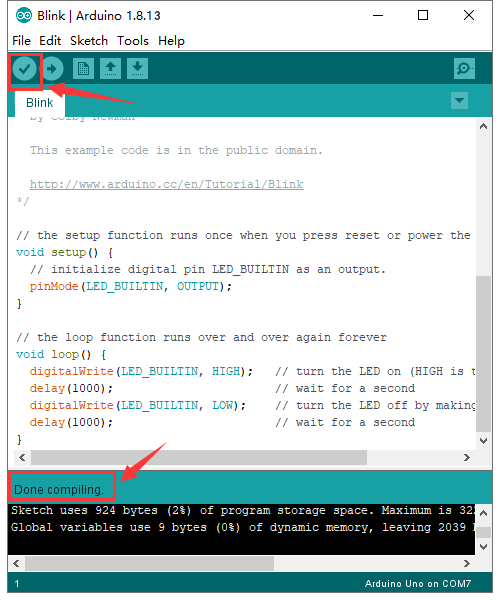Click the editor's horizontal scroll right arrow
500x600 pixels.
coord(467,458)
